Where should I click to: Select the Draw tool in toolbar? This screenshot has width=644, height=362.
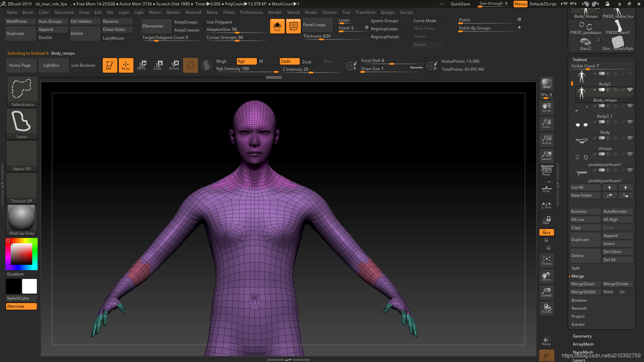point(126,65)
